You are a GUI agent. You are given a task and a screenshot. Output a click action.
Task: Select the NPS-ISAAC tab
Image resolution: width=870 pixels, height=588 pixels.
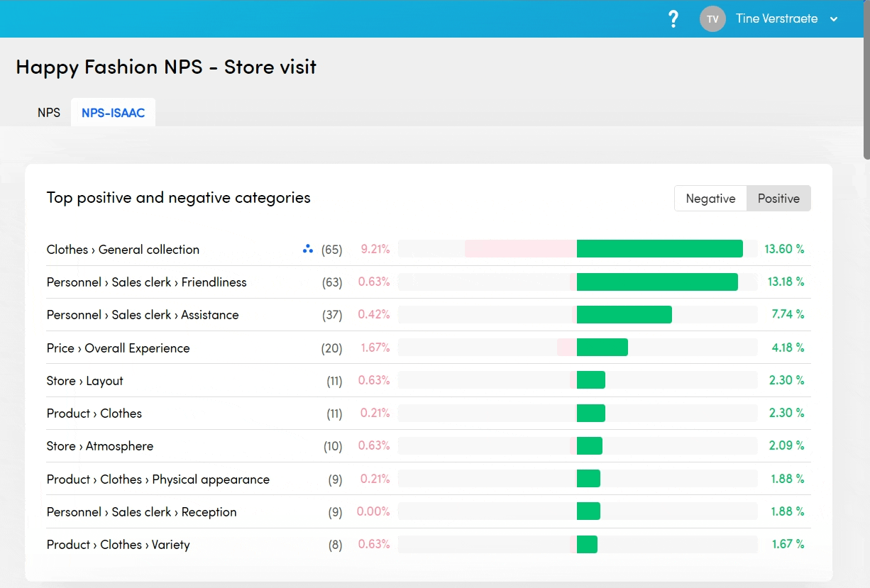[113, 113]
